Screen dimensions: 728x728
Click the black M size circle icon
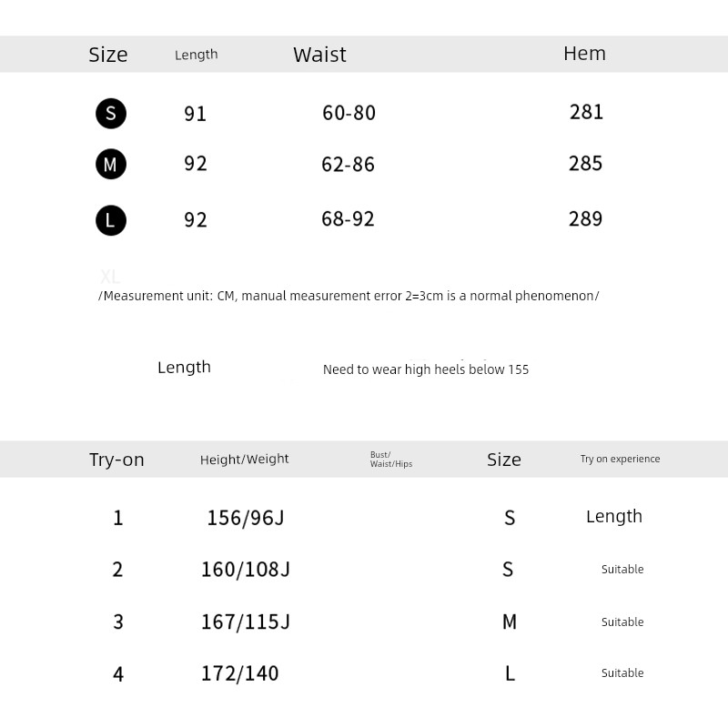tap(111, 165)
